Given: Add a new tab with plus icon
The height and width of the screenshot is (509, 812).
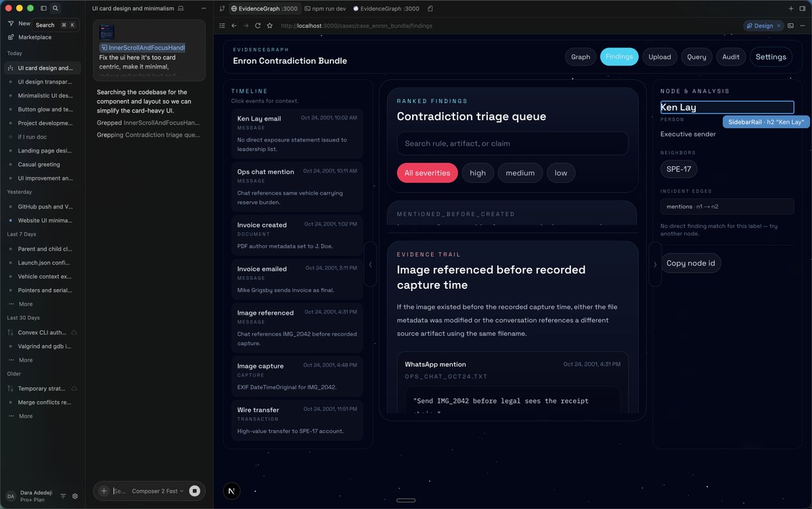Looking at the screenshot, I should pyautogui.click(x=792, y=8).
